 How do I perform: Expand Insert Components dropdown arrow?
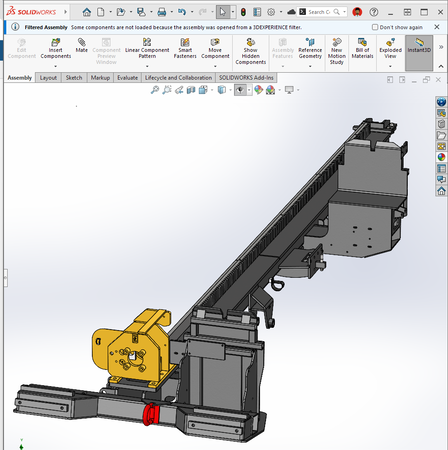56,66
